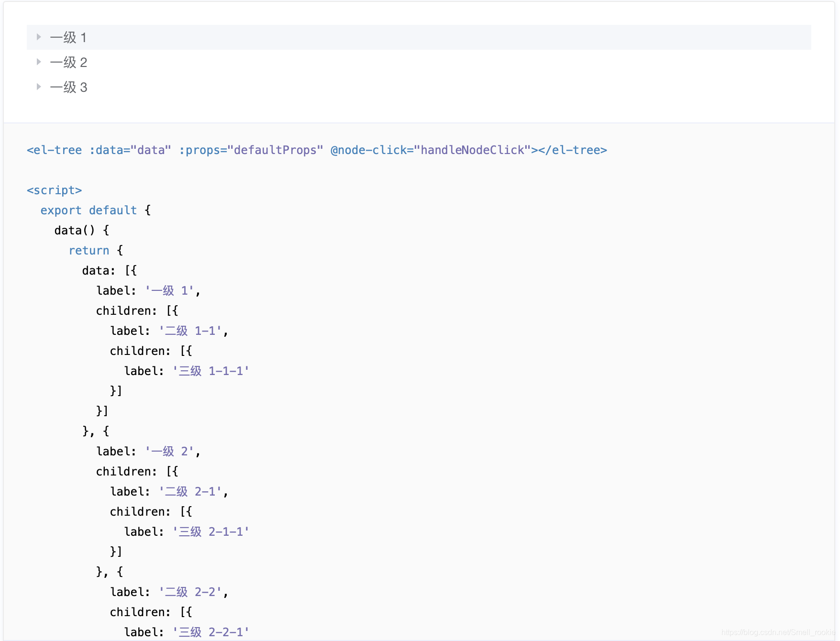Expand the 一级 3 tree node arrow
This screenshot has width=840, height=641.
pos(39,87)
